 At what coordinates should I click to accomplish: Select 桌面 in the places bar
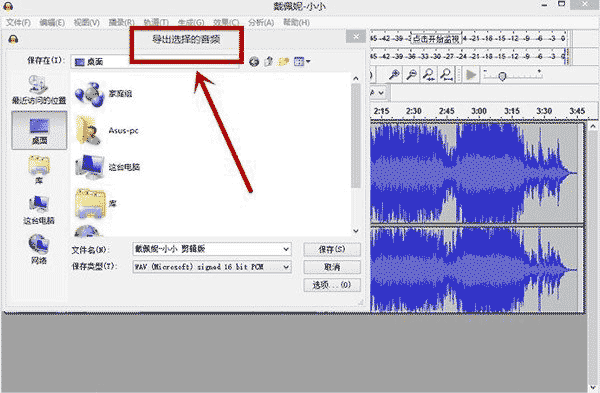click(39, 130)
